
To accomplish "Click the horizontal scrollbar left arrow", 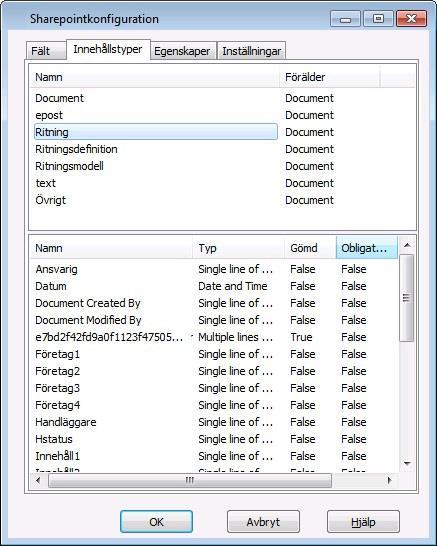I will (38, 481).
